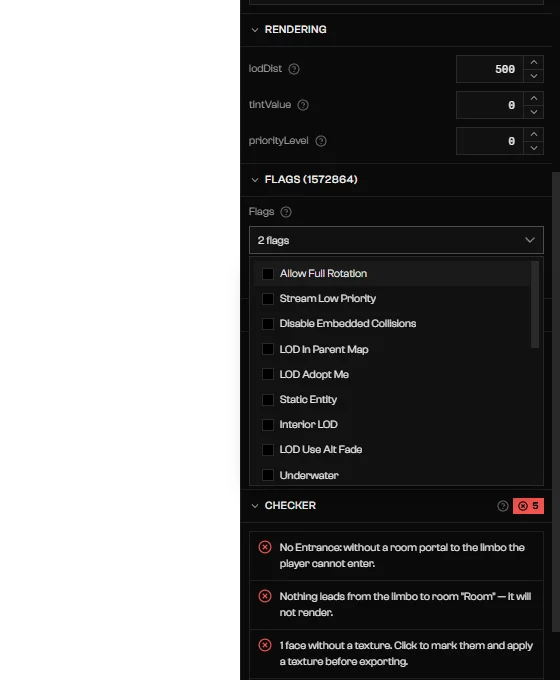Click the tintValue input field
Image resolution: width=560 pixels, height=680 pixels.
(x=490, y=105)
